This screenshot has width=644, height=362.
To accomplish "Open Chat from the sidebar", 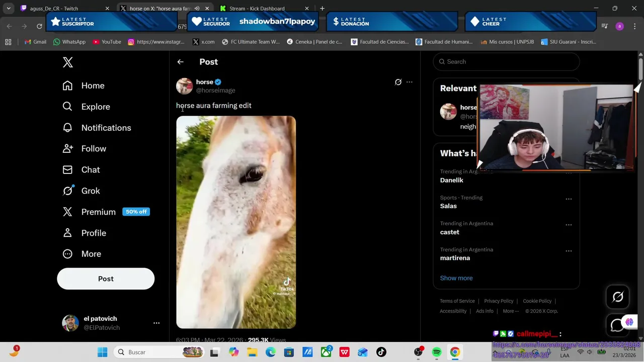I will 81,170.
